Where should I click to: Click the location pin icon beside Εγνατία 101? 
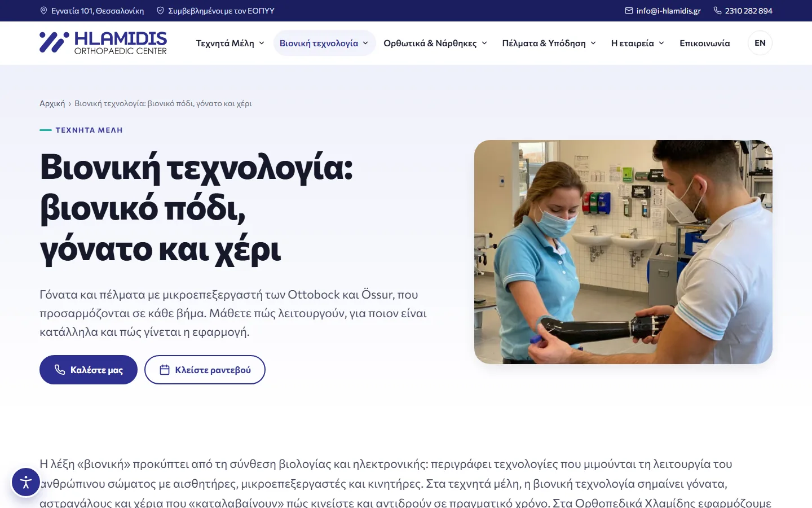click(x=43, y=11)
